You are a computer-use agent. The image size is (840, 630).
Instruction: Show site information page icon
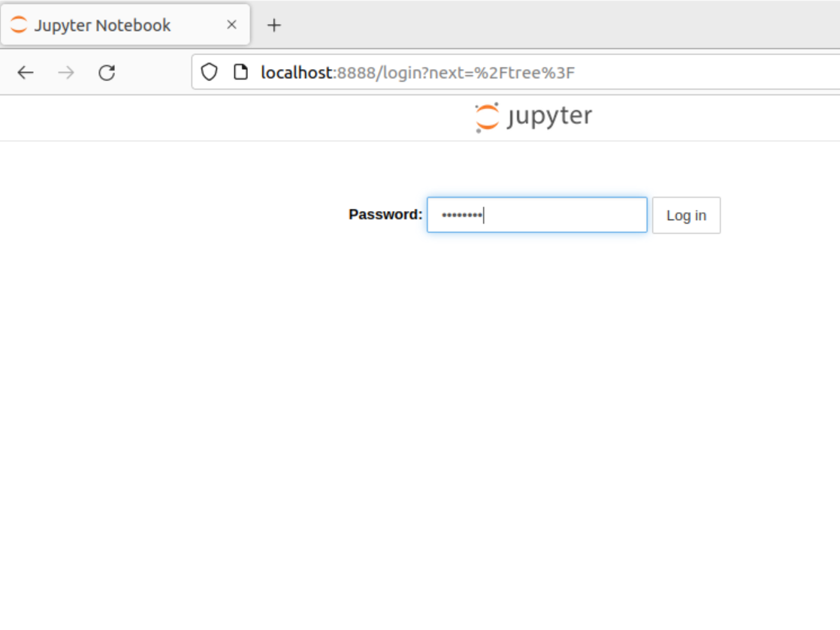tap(240, 72)
